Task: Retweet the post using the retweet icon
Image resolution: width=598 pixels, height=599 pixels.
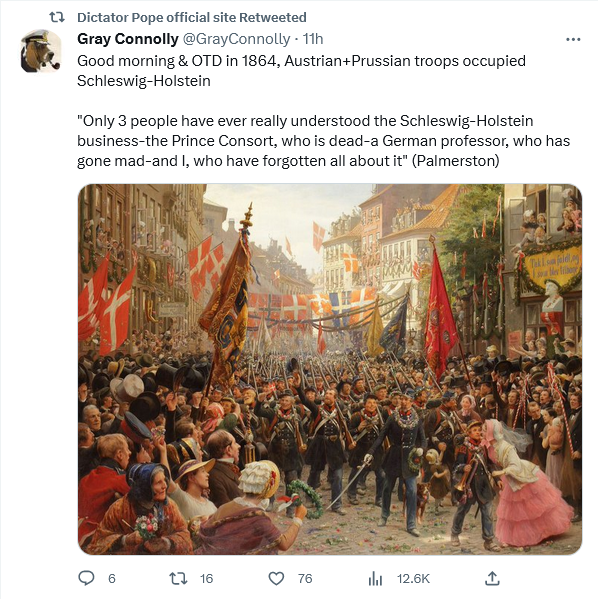Action: tap(178, 578)
